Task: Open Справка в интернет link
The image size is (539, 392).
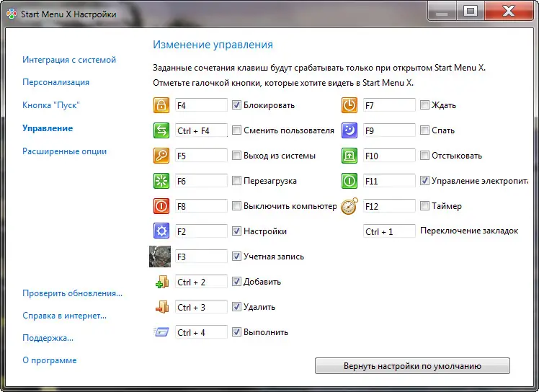Action: [64, 316]
